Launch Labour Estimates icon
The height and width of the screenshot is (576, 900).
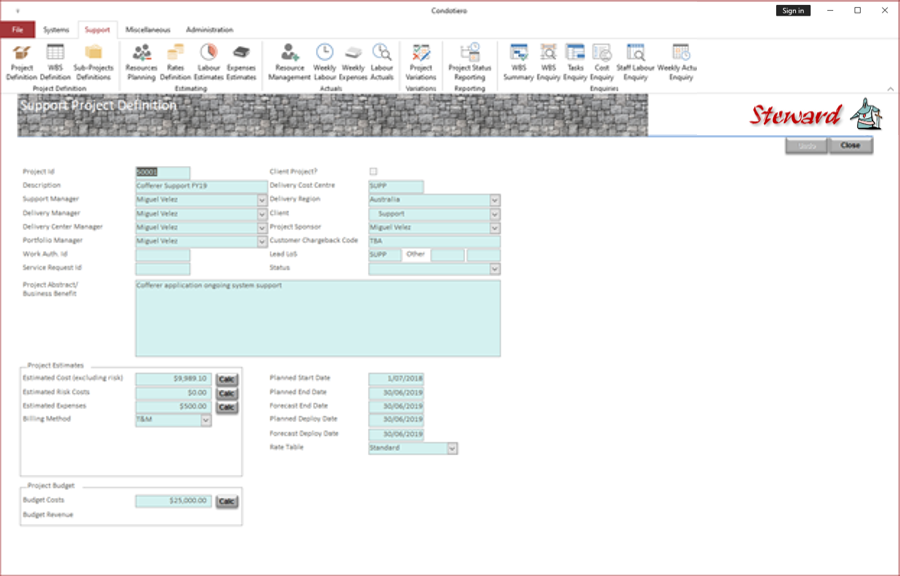click(208, 62)
